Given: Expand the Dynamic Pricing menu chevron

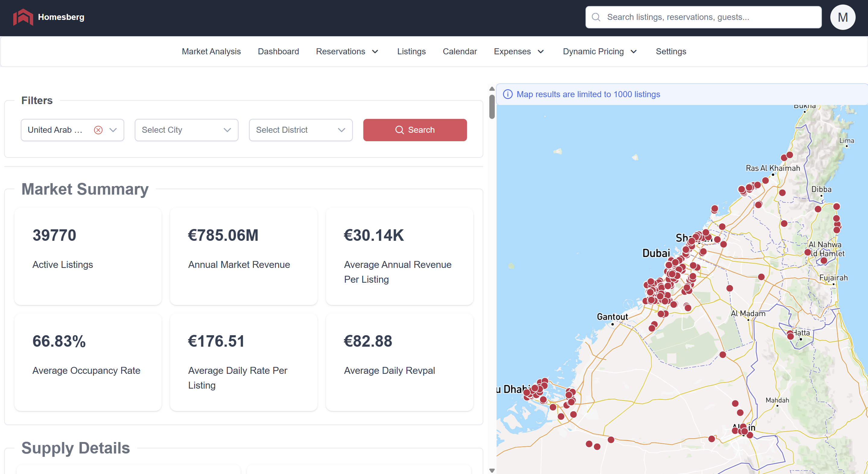Looking at the screenshot, I should [x=633, y=52].
